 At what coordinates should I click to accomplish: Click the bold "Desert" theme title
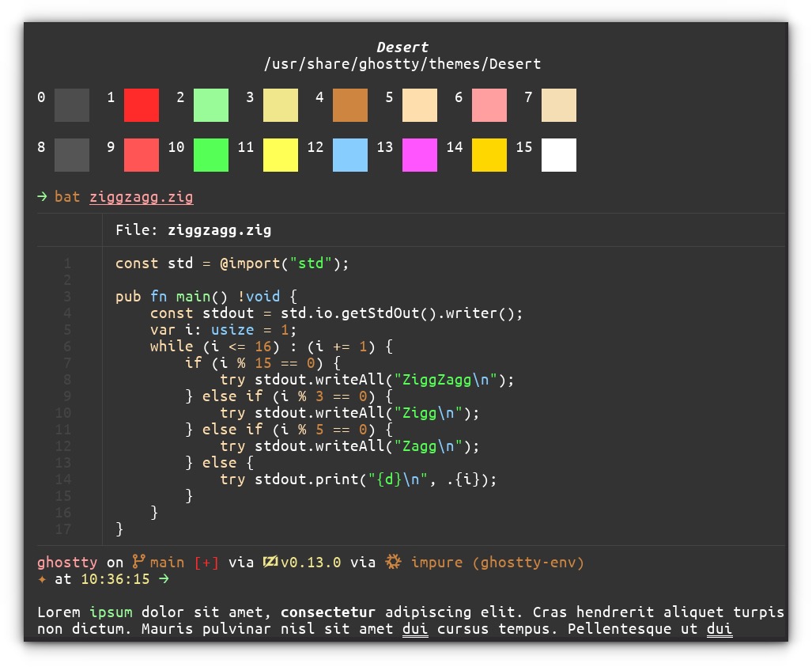click(x=402, y=47)
